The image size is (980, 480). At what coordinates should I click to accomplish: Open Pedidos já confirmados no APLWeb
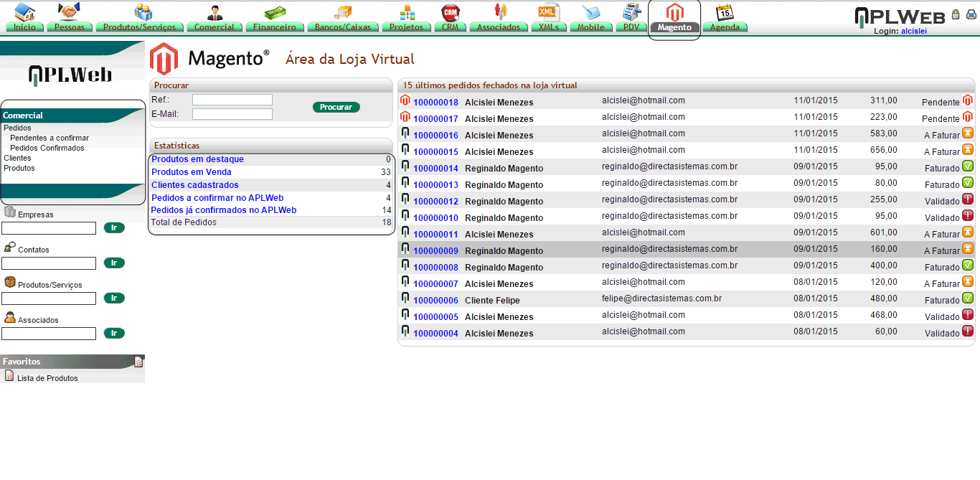click(x=224, y=210)
